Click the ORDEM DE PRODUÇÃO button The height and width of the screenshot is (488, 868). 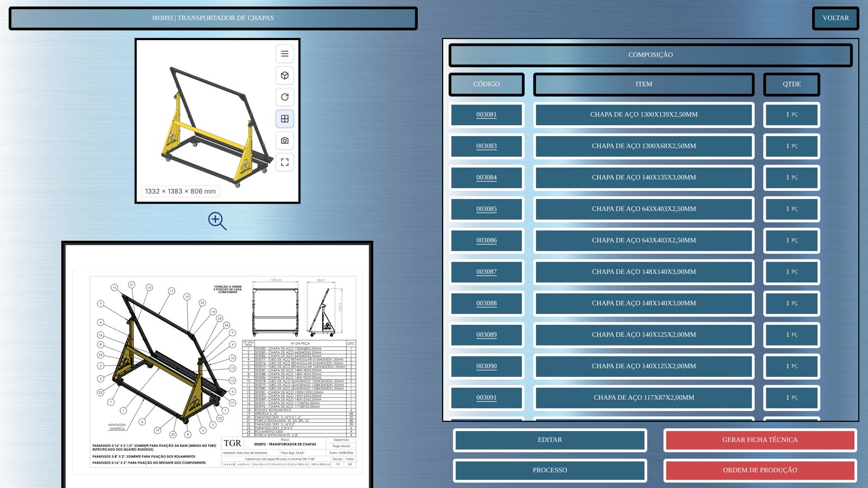[759, 470]
